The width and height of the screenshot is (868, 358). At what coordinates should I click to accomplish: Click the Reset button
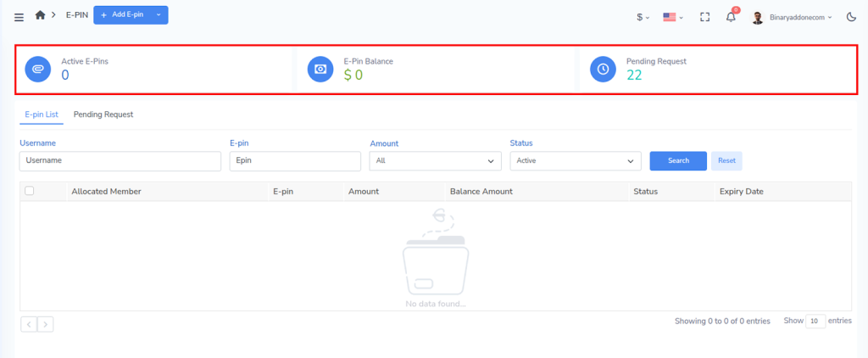point(726,160)
